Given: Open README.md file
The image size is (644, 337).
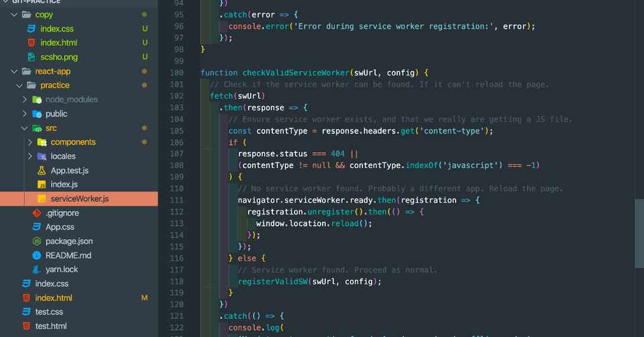Looking at the screenshot, I should pos(68,255).
